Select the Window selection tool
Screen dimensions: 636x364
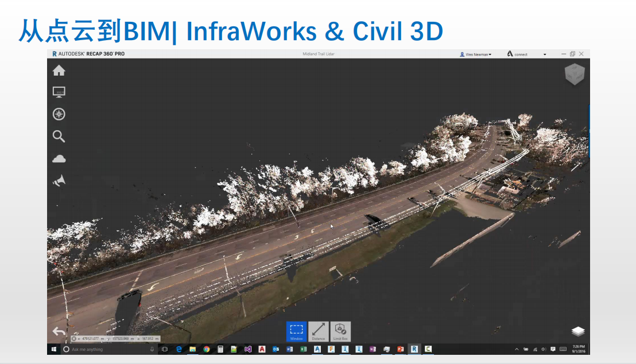[297, 331]
